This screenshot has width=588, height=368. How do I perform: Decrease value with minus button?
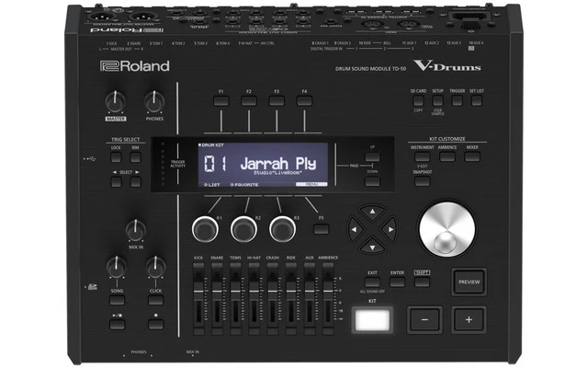[x=424, y=320]
